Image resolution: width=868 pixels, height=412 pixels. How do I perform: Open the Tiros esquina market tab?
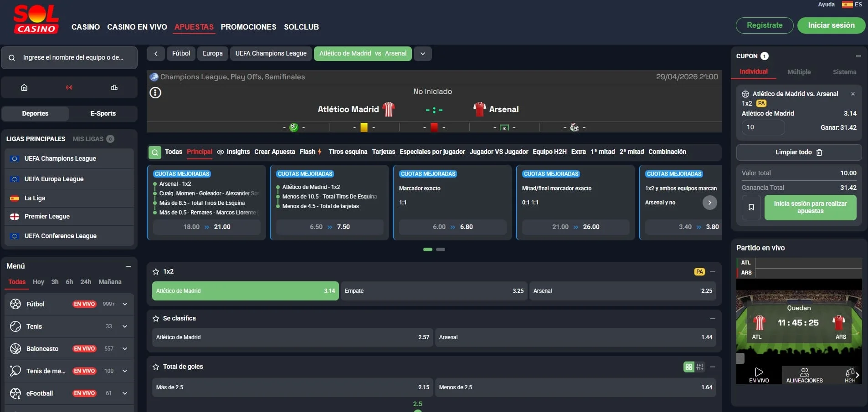[348, 152]
